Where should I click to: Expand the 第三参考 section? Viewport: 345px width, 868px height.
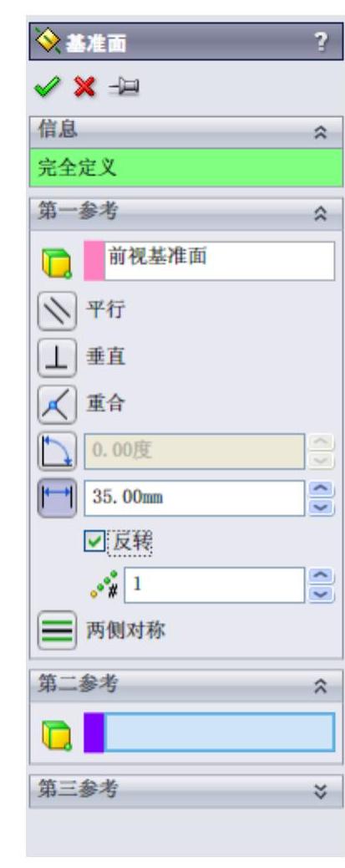click(x=319, y=793)
